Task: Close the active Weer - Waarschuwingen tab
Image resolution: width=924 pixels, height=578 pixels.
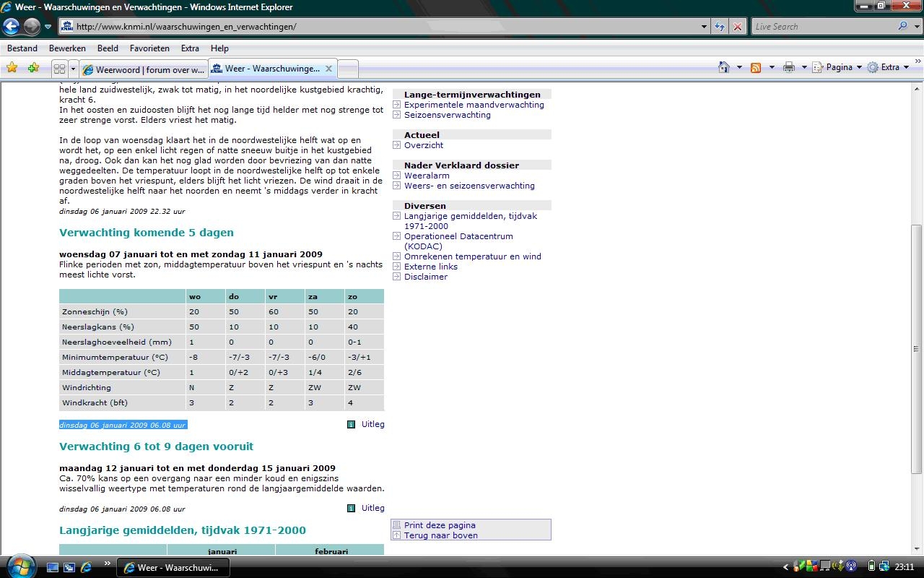Action: (328, 69)
